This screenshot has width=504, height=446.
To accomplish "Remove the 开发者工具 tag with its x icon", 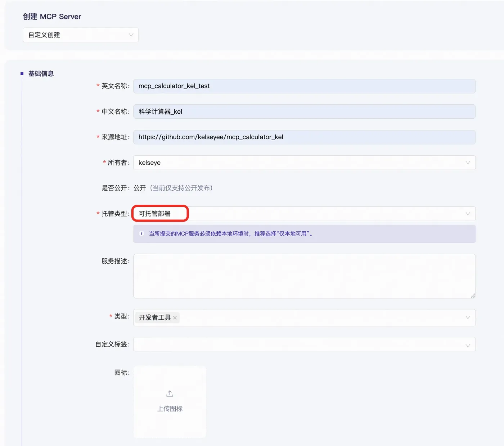I will pos(175,318).
